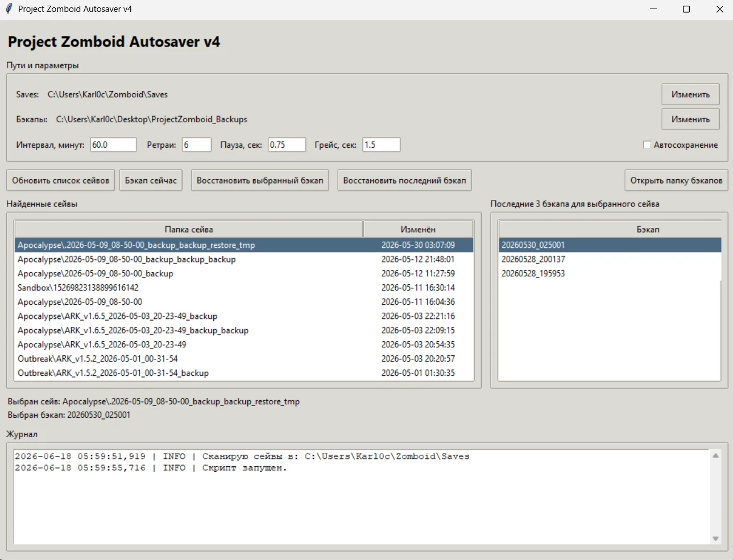733x560 pixels.
Task: Focus the Грейс, сек input field
Action: [382, 145]
